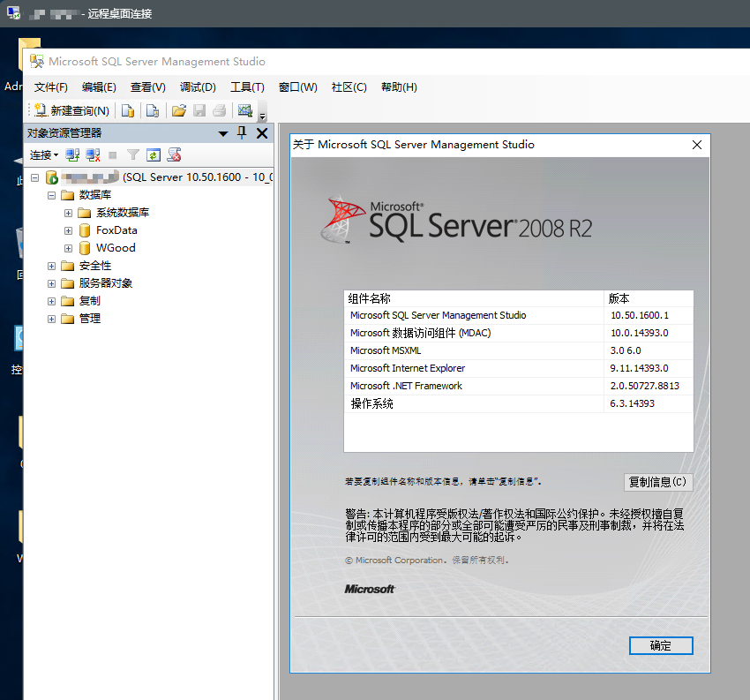
Task: Click version value 9.11.14393.0
Action: point(639,368)
